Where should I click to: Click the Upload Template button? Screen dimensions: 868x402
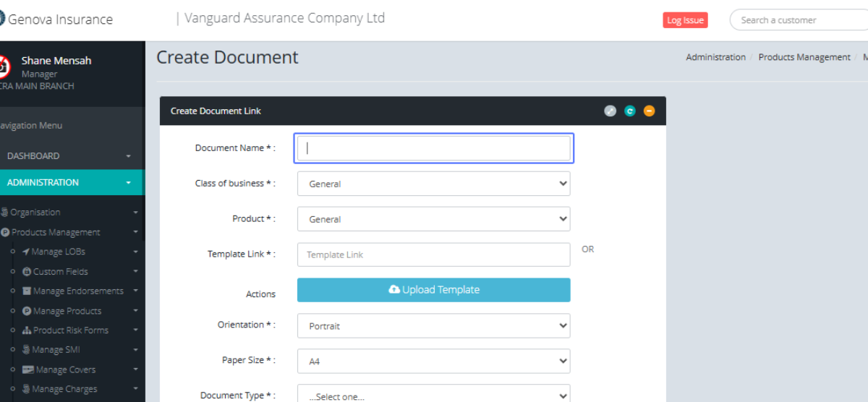click(433, 290)
